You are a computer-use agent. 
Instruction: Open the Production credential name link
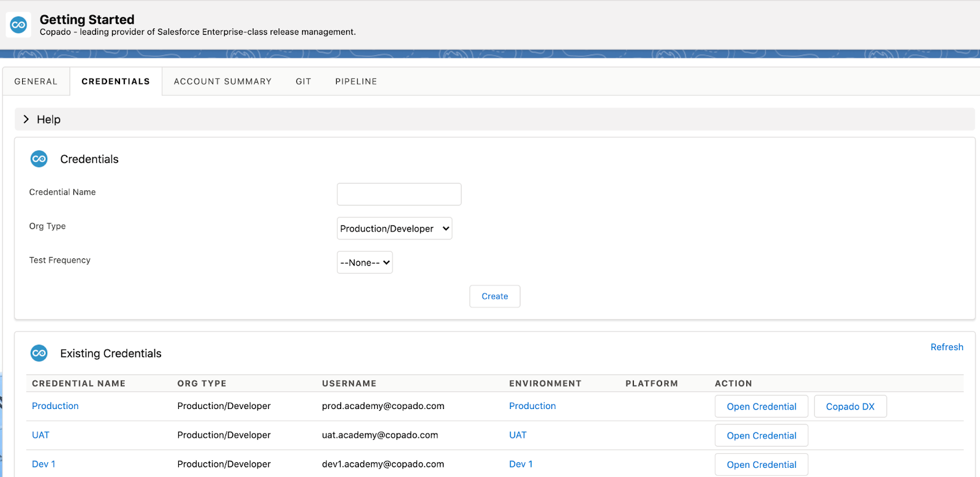tap(55, 406)
